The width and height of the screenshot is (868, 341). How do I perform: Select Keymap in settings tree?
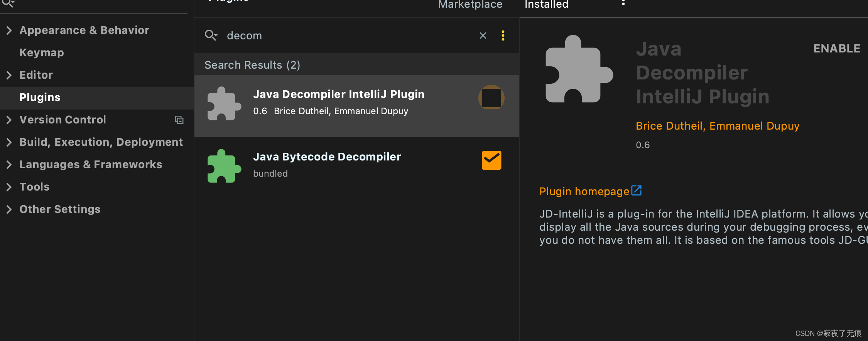point(42,52)
